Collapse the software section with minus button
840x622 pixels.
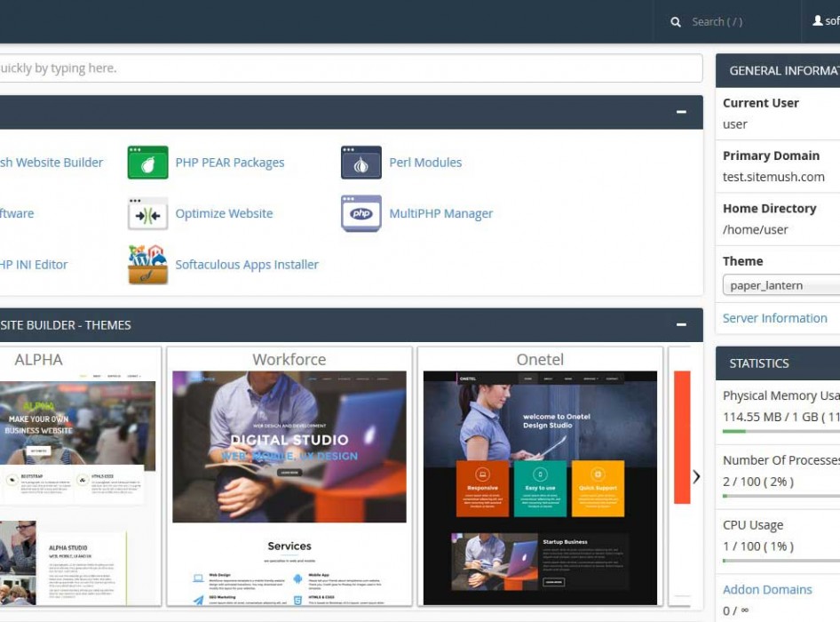click(x=681, y=112)
